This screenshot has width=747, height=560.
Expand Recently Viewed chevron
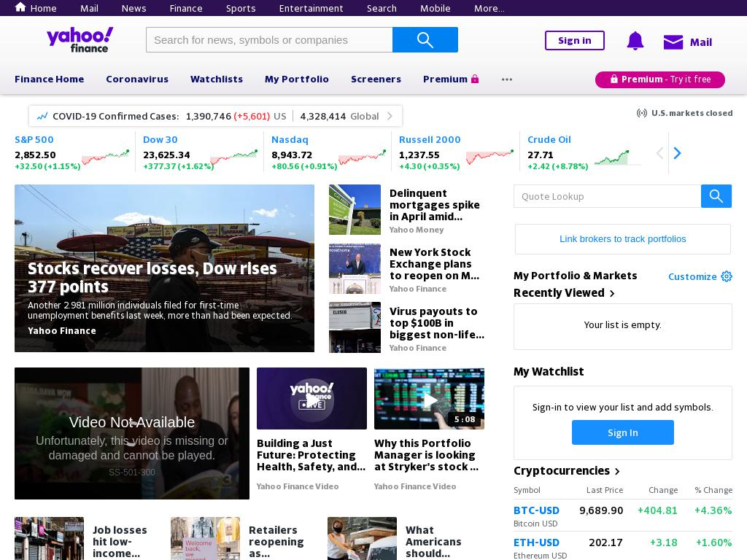612,293
